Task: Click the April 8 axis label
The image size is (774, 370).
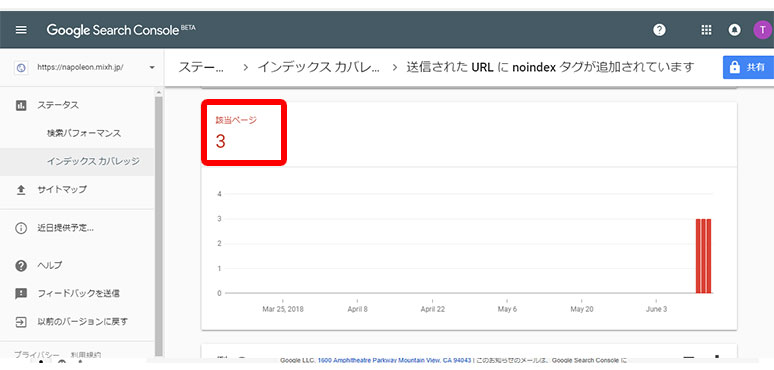Action: 357,309
